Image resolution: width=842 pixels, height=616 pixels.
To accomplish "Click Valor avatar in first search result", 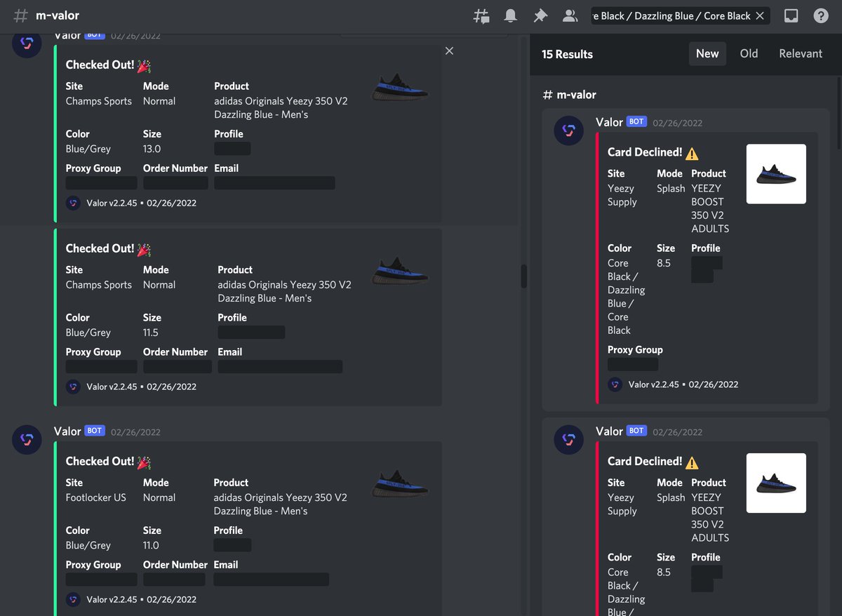I will [568, 130].
